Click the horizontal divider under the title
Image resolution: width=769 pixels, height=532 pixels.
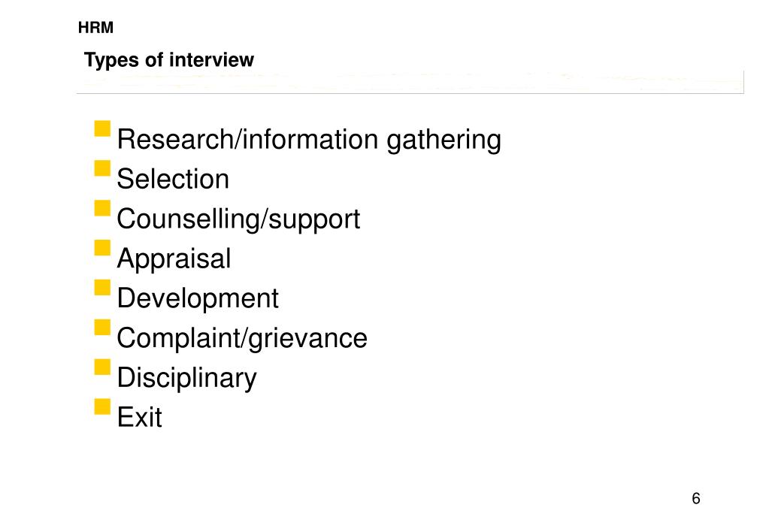[410, 83]
